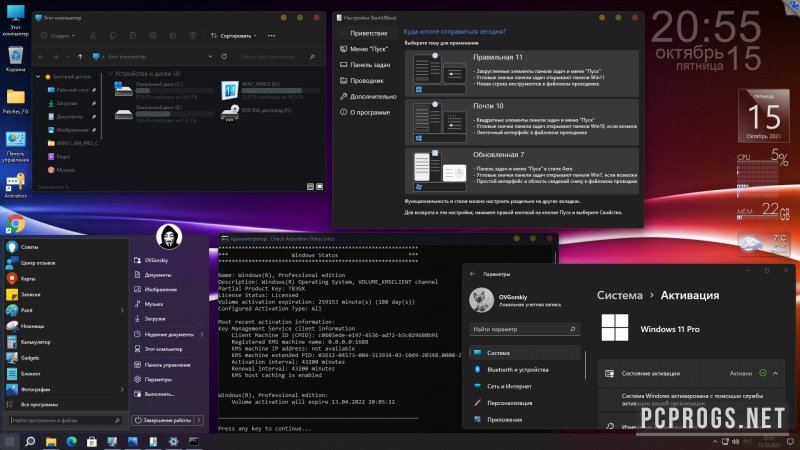Select the Приветствие tab in StartAllBack
Viewport: 800px width, 450px height.
click(368, 33)
